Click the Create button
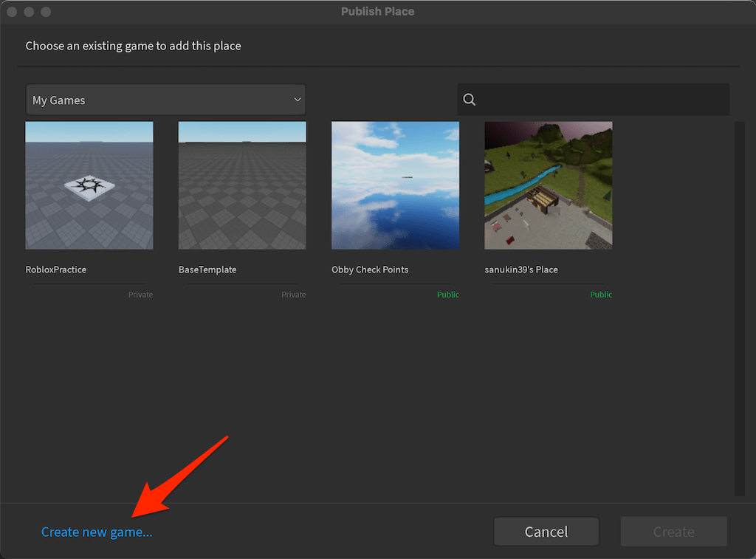 pyautogui.click(x=673, y=532)
